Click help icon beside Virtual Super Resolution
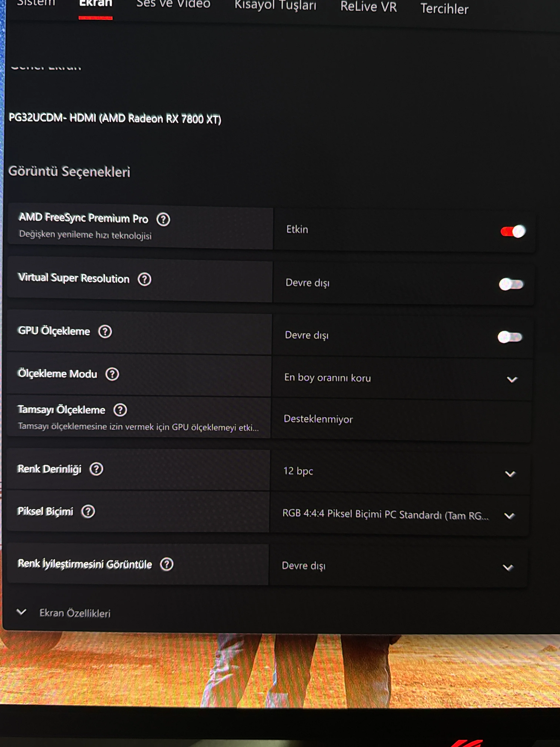560x747 pixels. [x=144, y=279]
